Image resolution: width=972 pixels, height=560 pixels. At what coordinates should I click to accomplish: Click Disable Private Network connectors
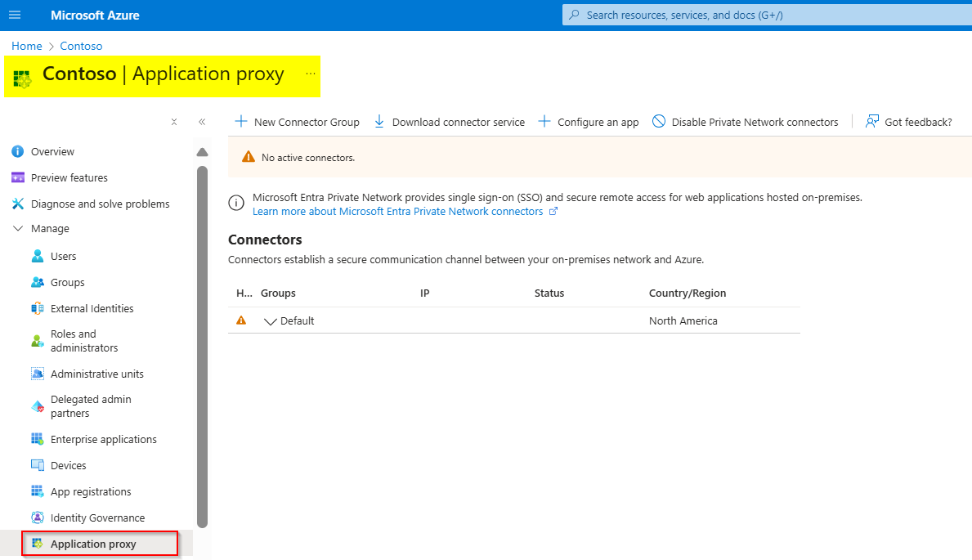click(755, 122)
